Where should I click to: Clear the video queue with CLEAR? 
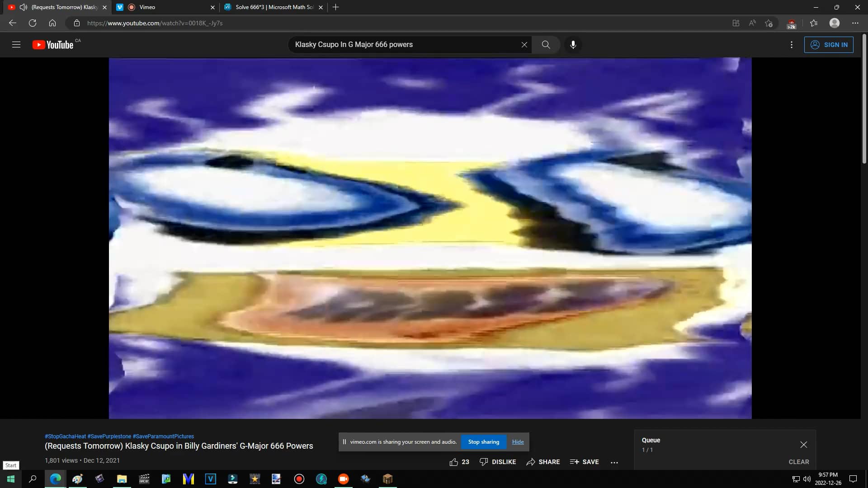(x=798, y=461)
